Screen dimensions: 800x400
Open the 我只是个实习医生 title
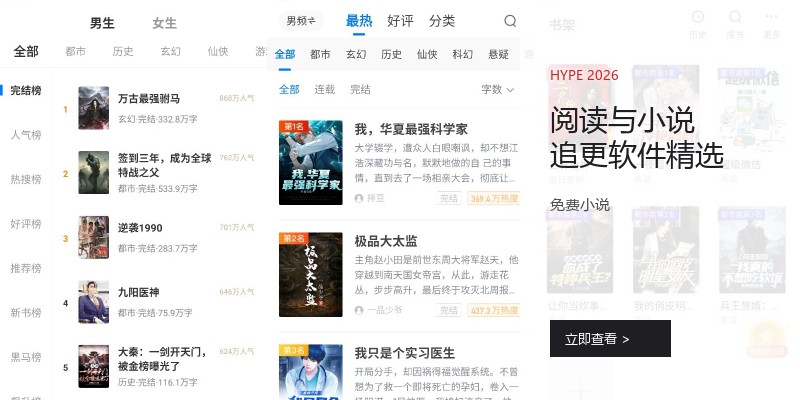click(405, 353)
